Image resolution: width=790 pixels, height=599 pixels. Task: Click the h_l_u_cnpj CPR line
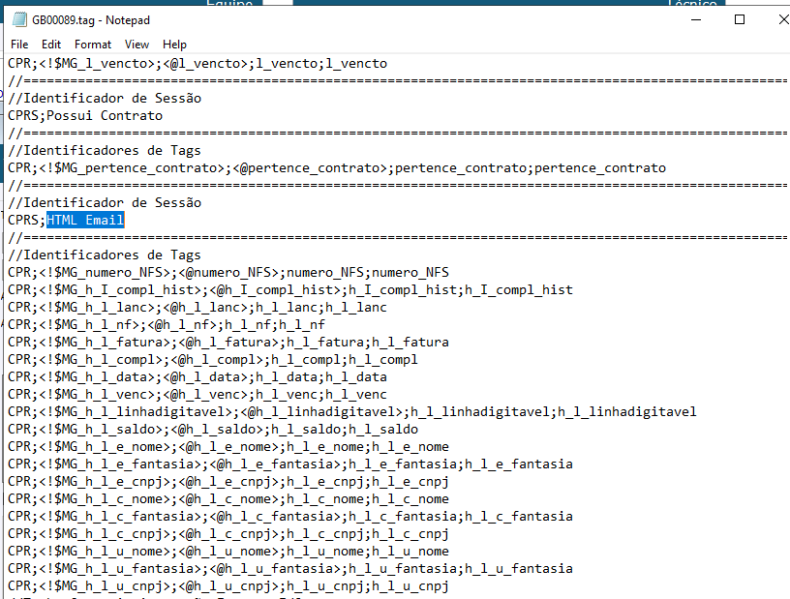(228, 586)
